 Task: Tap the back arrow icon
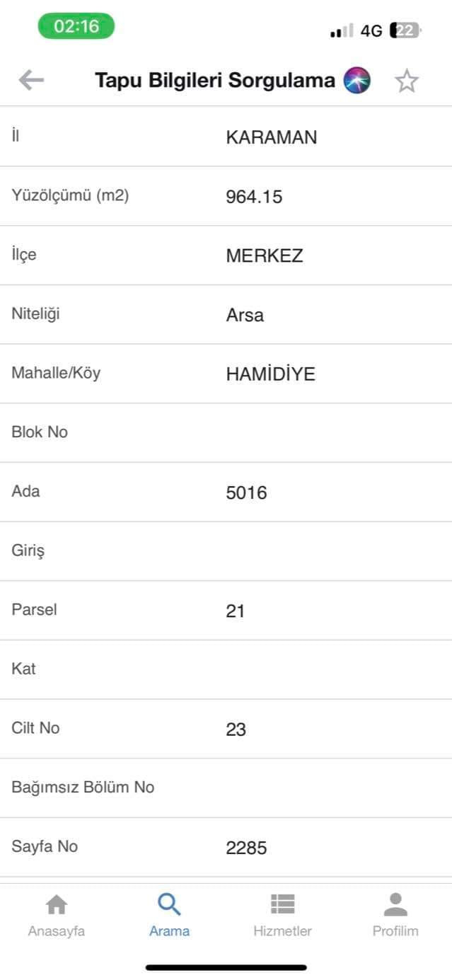point(31,81)
